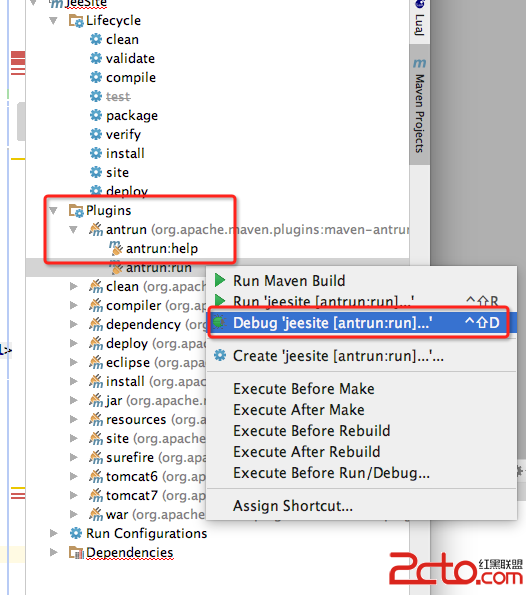Click the Run Configurations gear icon
526x595 pixels.
76,533
